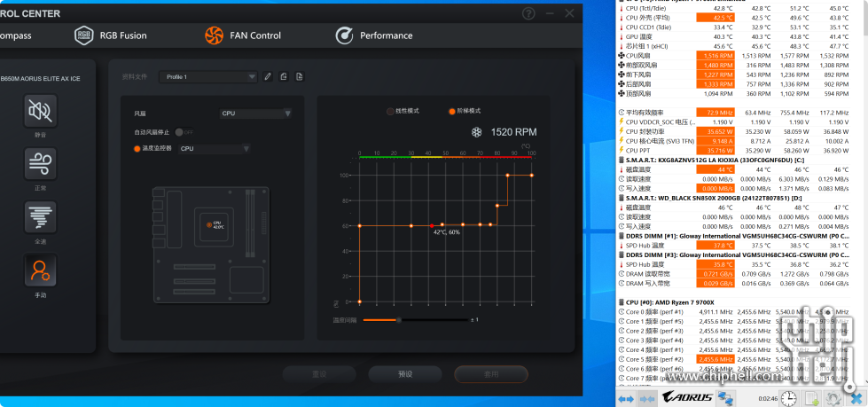Image resolution: width=868 pixels, height=407 pixels.
Task: Click Core 5 频率 (perf #2) row
Action: point(733,359)
